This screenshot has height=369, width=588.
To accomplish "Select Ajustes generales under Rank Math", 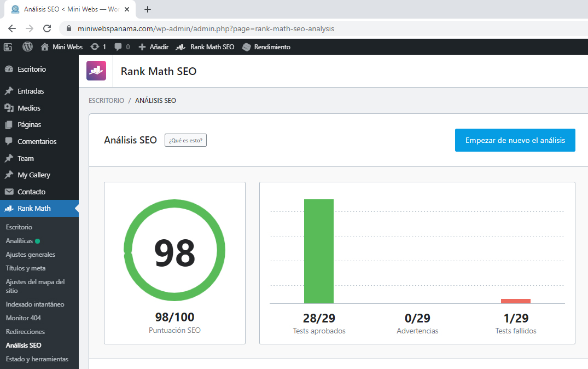I will click(x=30, y=255).
